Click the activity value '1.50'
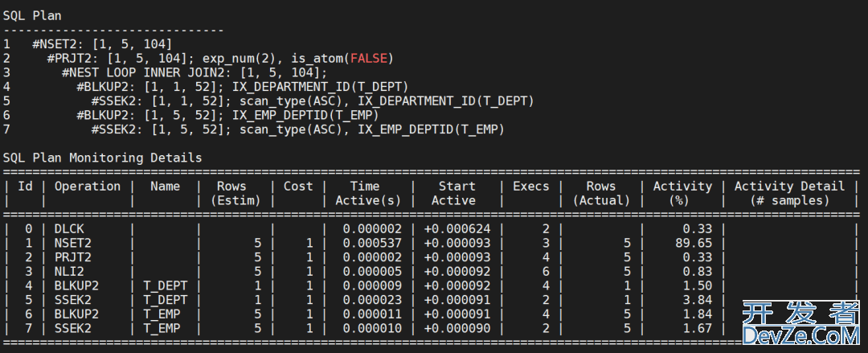 (696, 286)
